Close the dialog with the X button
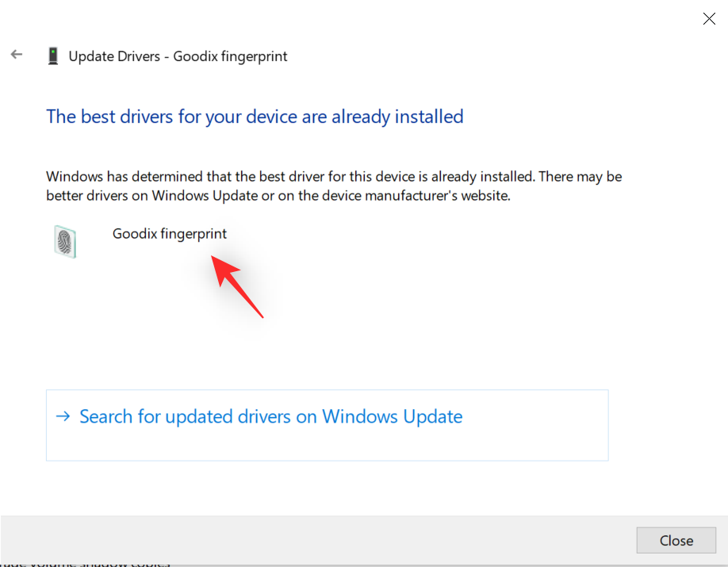The image size is (728, 567). click(x=709, y=18)
